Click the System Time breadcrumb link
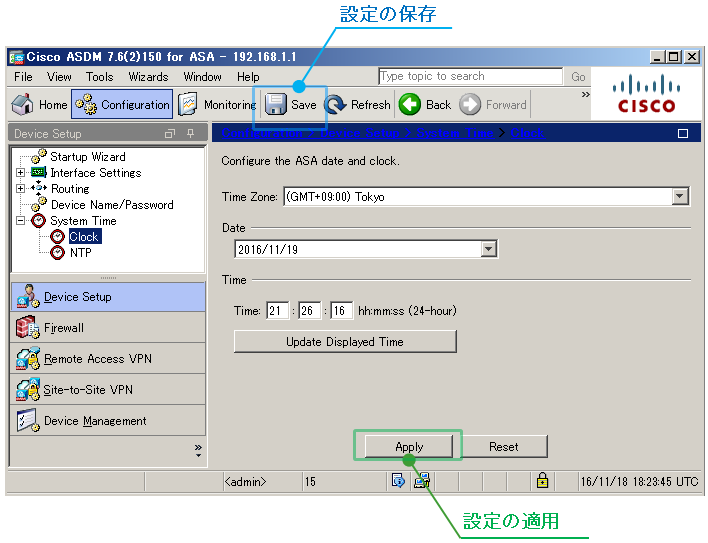 coord(455,133)
